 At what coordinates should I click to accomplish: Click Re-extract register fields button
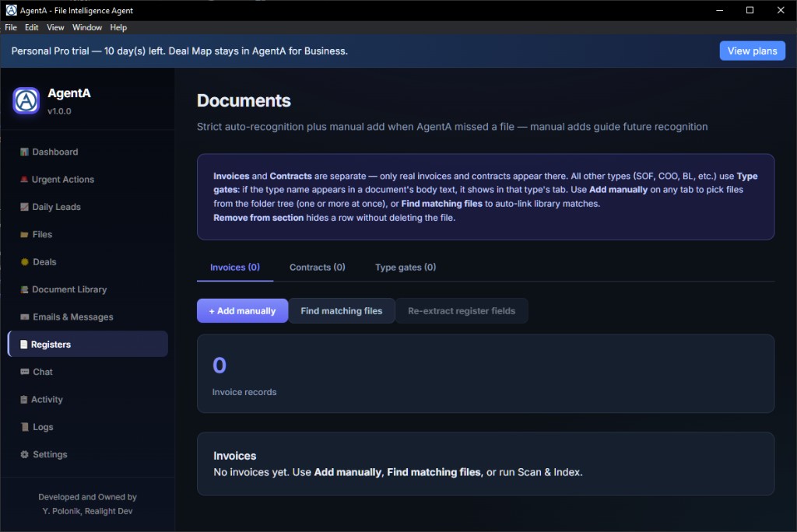click(x=462, y=310)
